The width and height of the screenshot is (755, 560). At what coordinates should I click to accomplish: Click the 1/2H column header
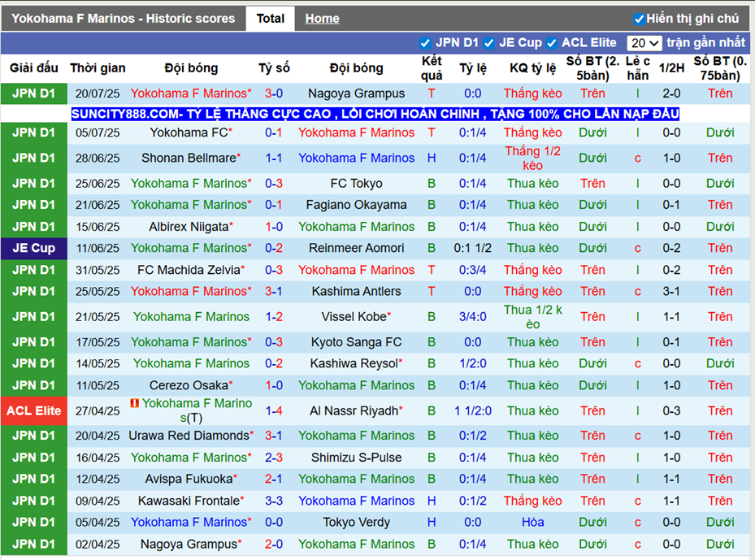[x=671, y=68]
